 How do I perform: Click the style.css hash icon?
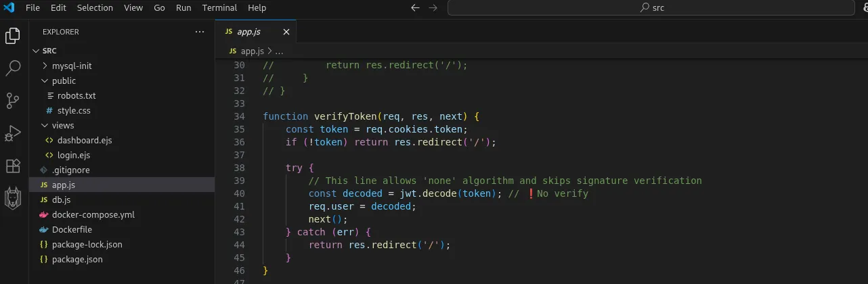point(49,111)
